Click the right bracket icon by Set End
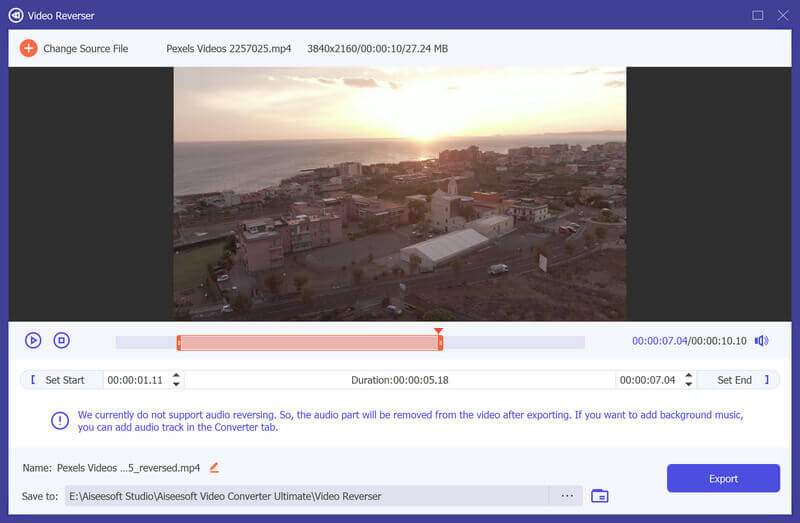The height and width of the screenshot is (523, 800). [x=766, y=380]
